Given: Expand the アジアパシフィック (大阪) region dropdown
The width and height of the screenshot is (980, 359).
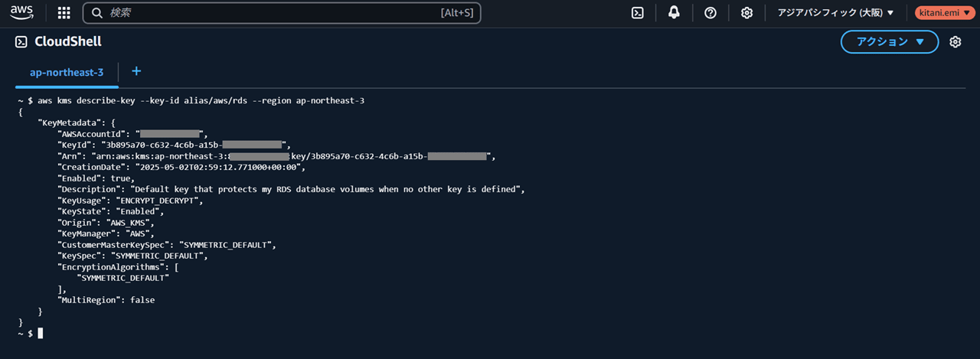Looking at the screenshot, I should click(836, 13).
